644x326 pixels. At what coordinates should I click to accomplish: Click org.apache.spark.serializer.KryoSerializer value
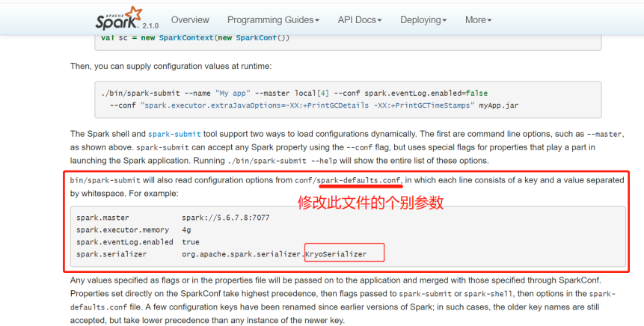pos(274,254)
